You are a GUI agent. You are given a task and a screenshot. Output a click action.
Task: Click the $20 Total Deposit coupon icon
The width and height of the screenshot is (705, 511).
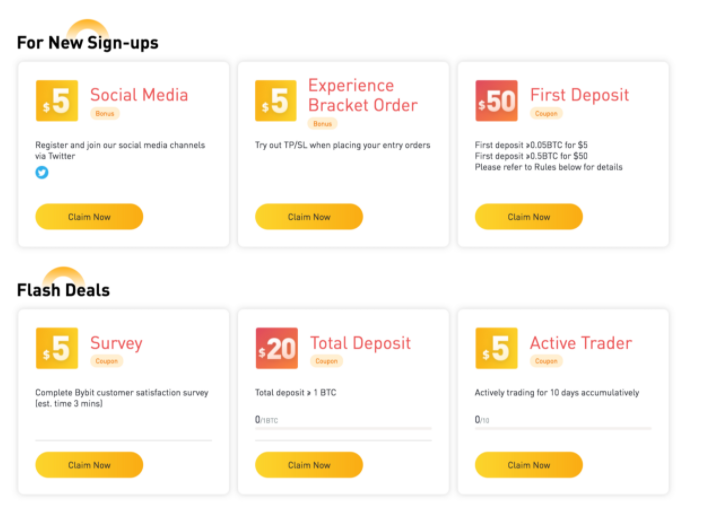[276, 348]
